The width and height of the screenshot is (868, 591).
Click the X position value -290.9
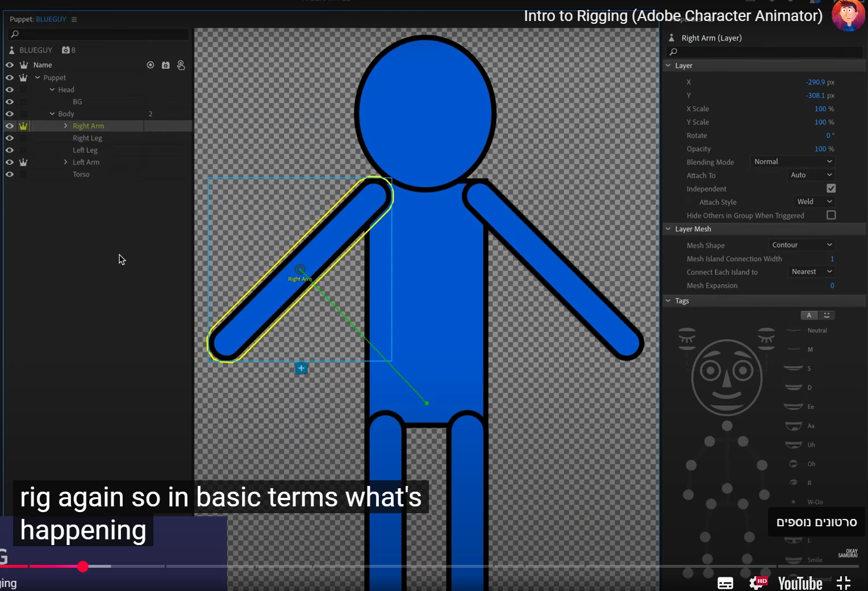[816, 82]
